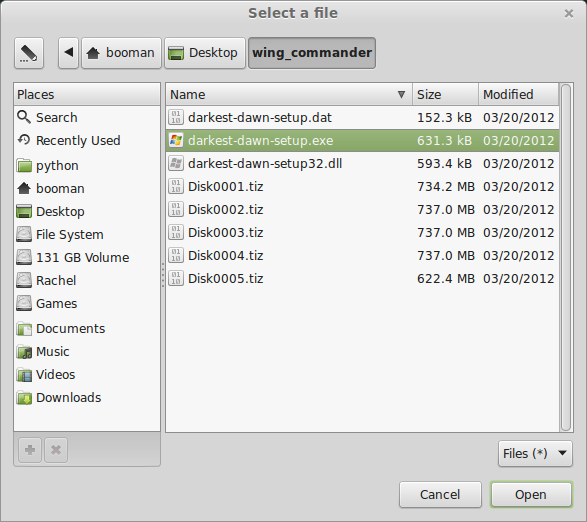
Task: Click the file list vertical scrollbar
Action: click(566, 258)
